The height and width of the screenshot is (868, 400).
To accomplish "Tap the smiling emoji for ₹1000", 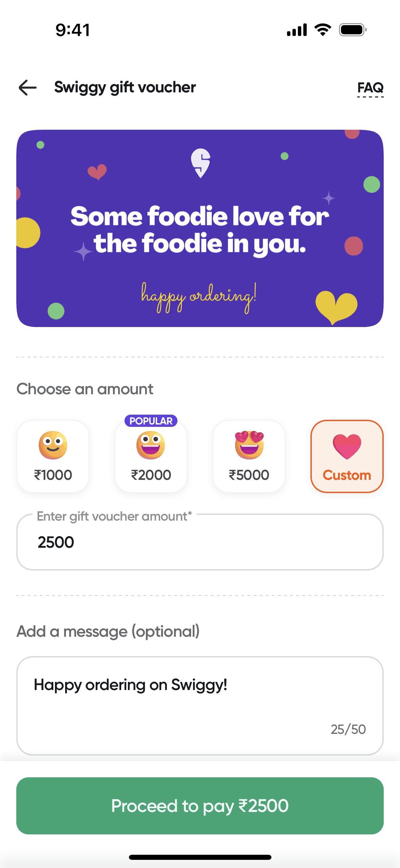I will (53, 445).
